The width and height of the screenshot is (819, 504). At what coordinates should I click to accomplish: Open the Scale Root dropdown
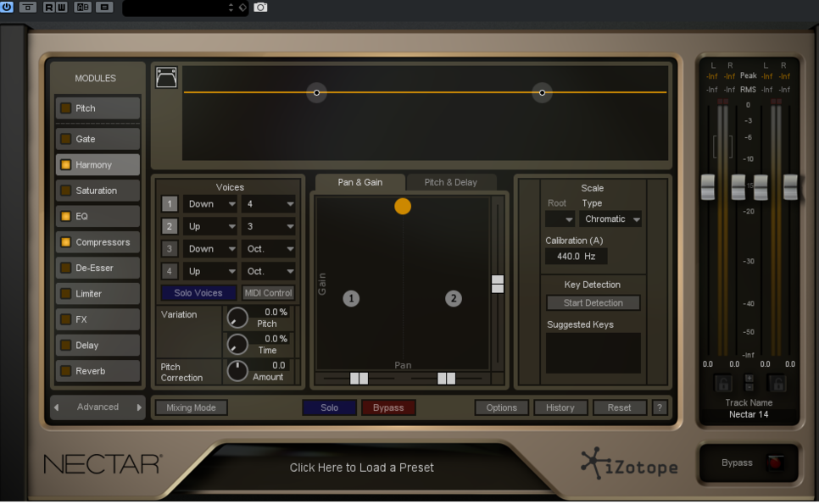point(560,219)
